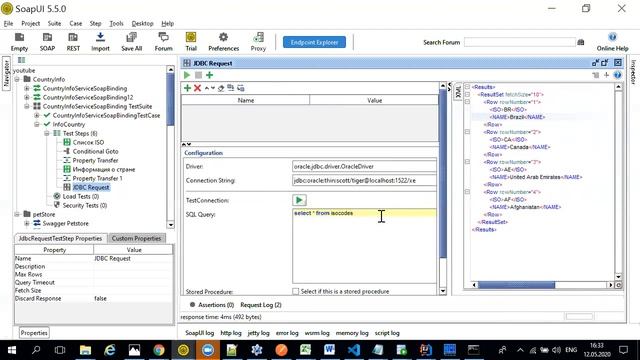Run JDBC request with green play icon
The image size is (640, 360).
pyautogui.click(x=187, y=75)
